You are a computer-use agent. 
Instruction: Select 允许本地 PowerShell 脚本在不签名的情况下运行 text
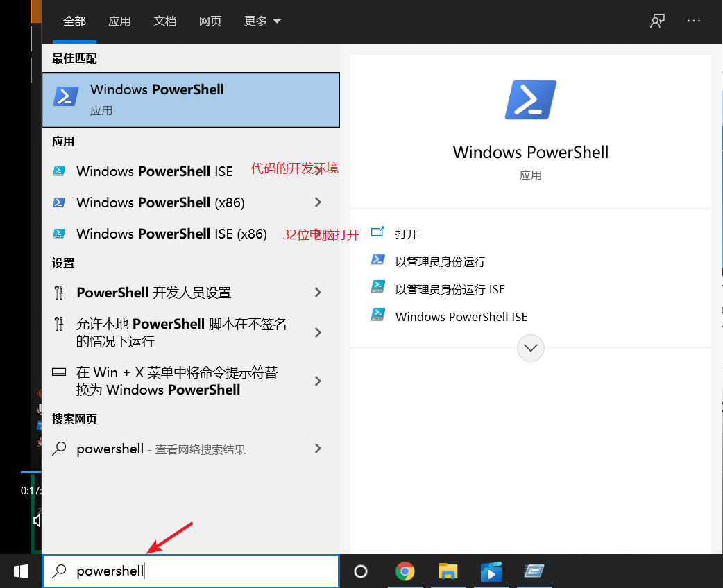click(x=181, y=333)
